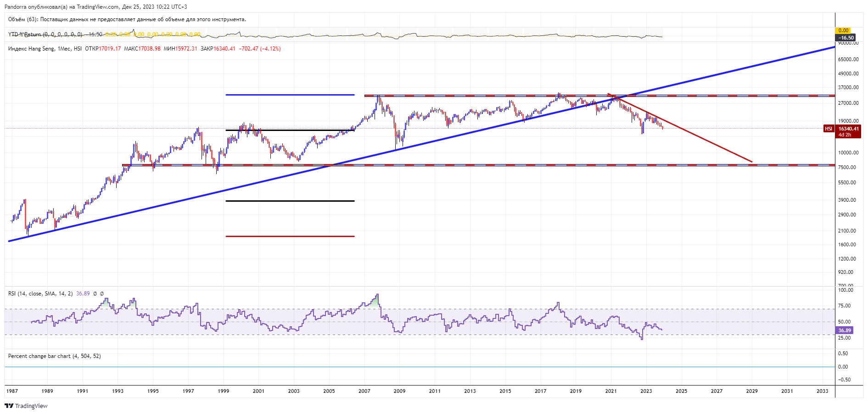The height and width of the screenshot is (414, 868).
Task: Open the Percent change bar chart legend
Action: pyautogui.click(x=55, y=356)
